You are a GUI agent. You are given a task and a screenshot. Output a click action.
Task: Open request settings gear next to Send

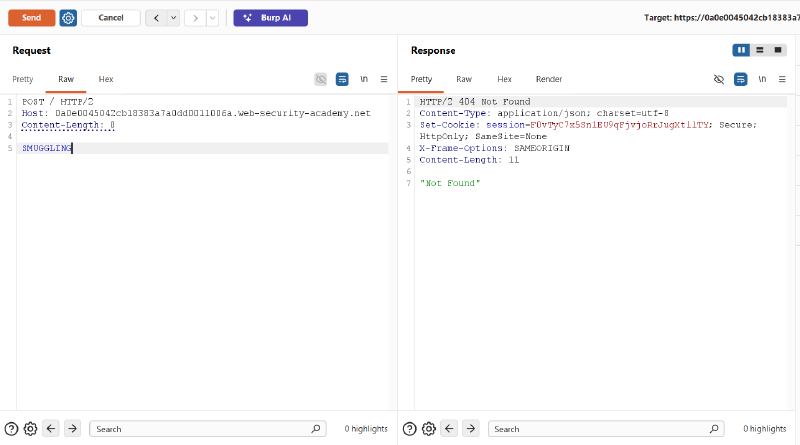68,18
